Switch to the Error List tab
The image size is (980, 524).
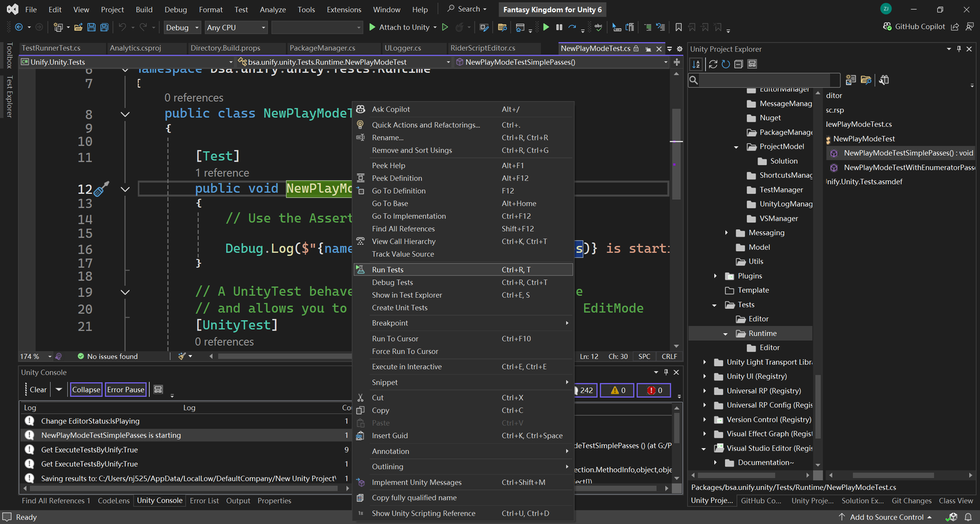click(x=204, y=501)
